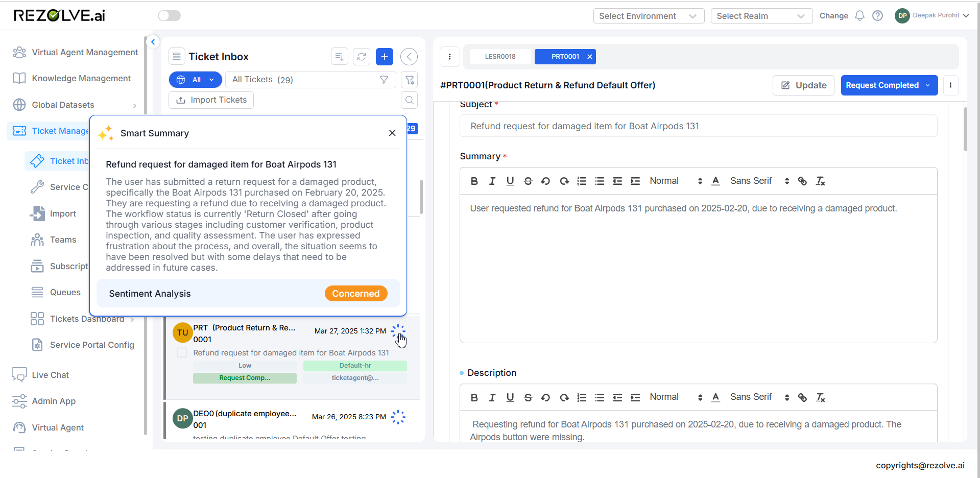Screen dimensions: 980x478
Task: Toggle bold in Description editor
Action: [474, 398]
